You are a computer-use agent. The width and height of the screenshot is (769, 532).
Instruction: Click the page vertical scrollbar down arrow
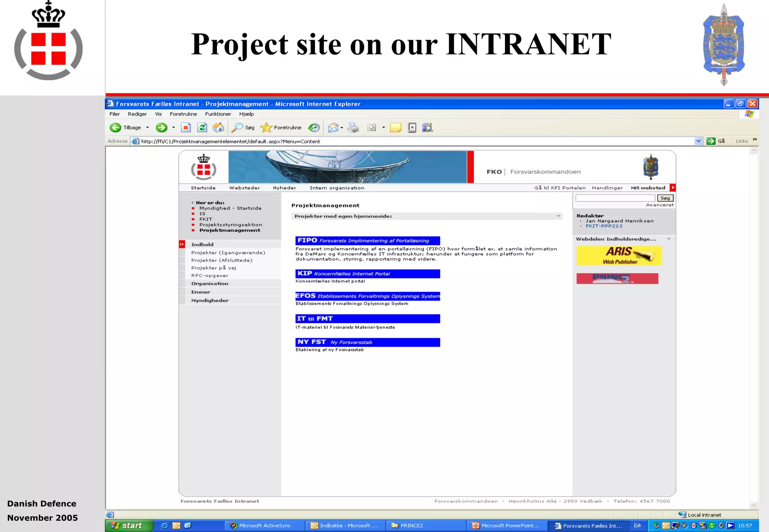click(754, 505)
